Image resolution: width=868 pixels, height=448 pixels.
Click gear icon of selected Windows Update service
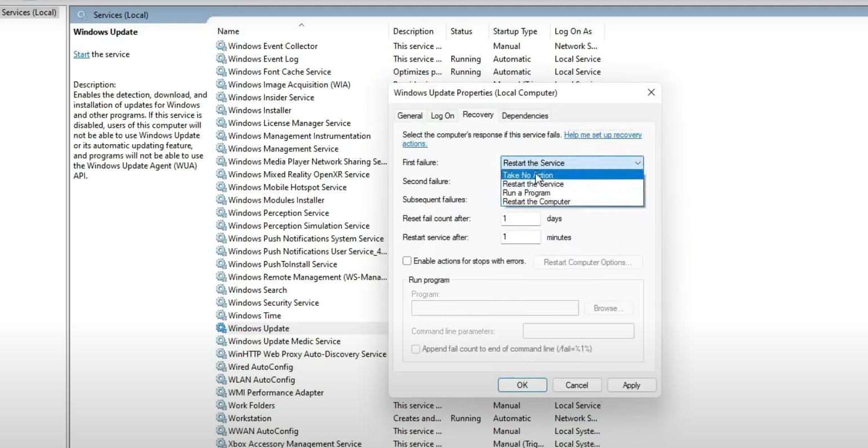pyautogui.click(x=221, y=328)
